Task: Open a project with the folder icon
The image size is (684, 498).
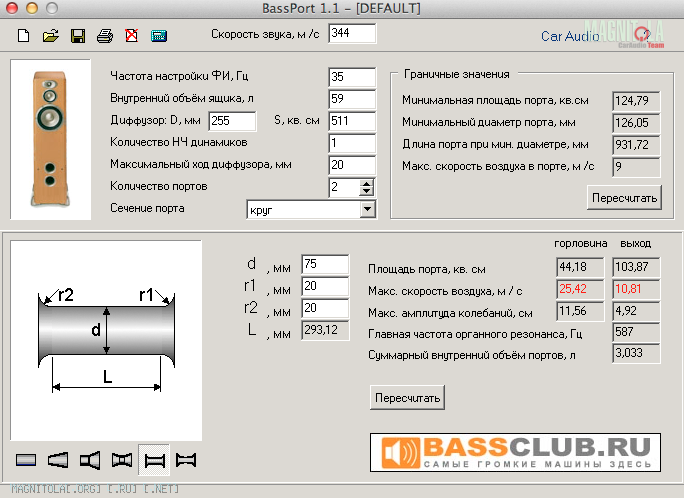Action: tap(50, 37)
